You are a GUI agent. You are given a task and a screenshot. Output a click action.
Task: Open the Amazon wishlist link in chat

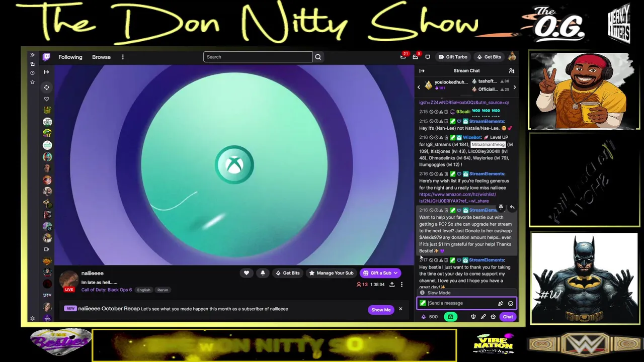pyautogui.click(x=457, y=198)
